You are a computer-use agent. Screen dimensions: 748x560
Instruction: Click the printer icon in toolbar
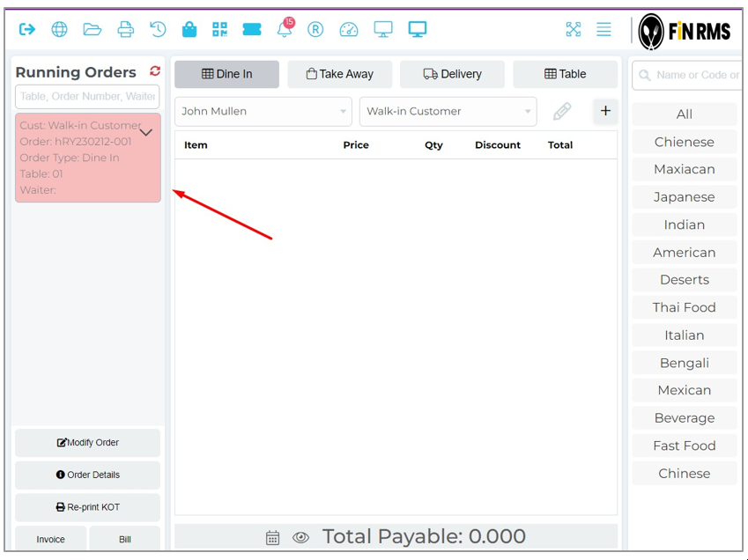point(125,29)
